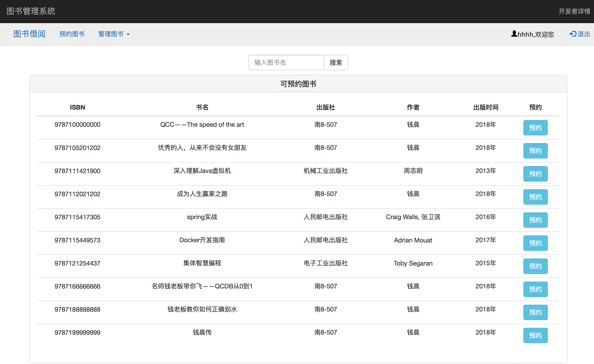Click author Adrian Mouat
This screenshot has width=594, height=364.
[x=413, y=240]
